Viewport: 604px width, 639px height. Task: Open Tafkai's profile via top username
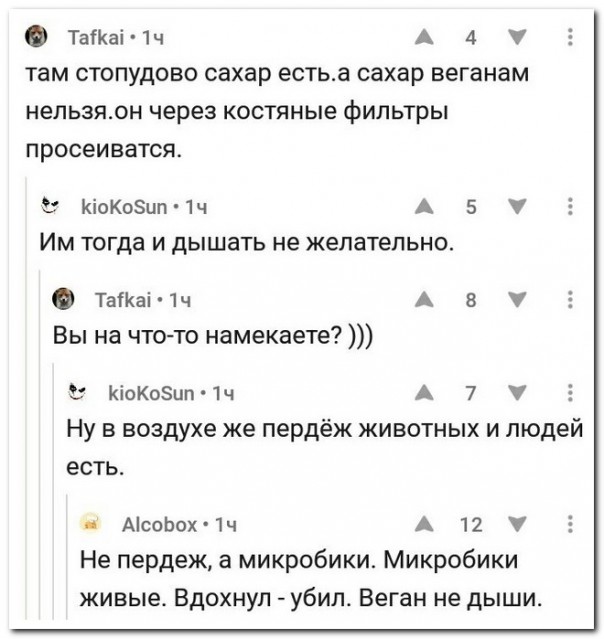(97, 38)
